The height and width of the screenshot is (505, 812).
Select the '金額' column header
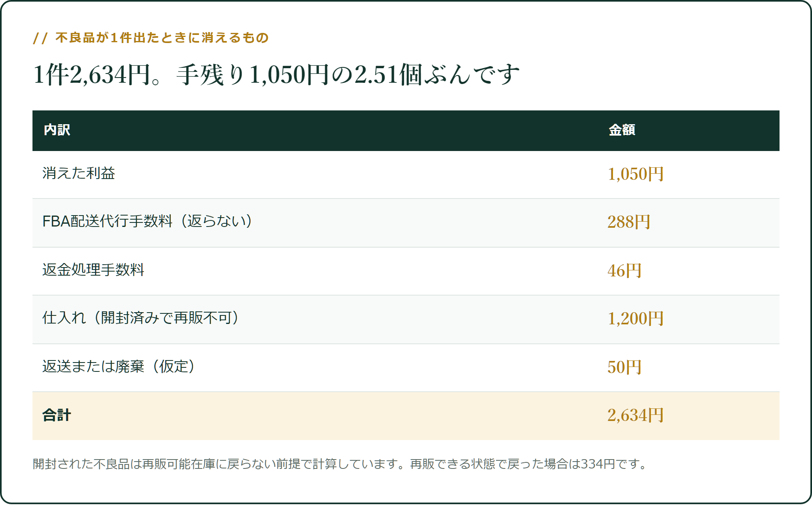622,130
